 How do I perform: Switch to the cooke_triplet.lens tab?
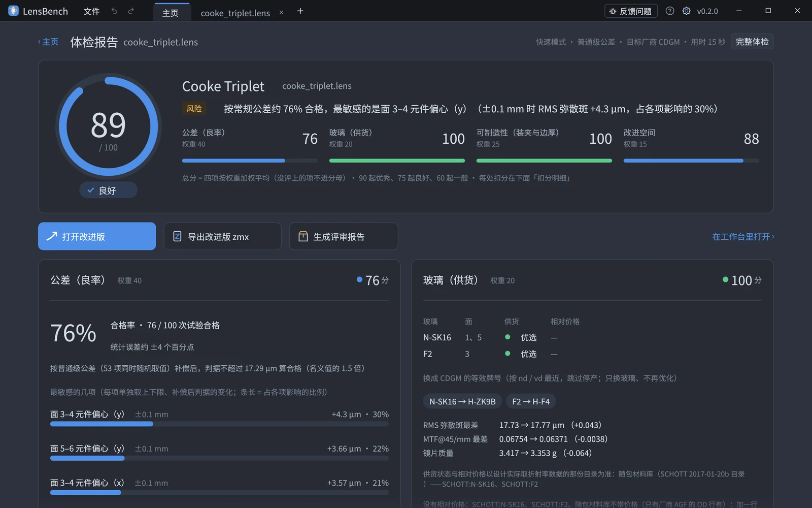[x=235, y=13]
